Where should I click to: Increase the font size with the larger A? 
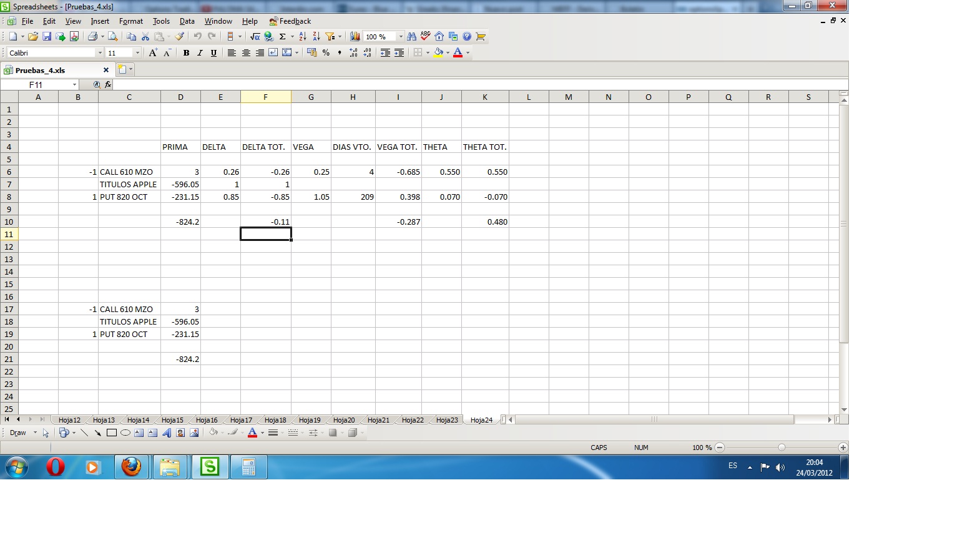coord(153,53)
